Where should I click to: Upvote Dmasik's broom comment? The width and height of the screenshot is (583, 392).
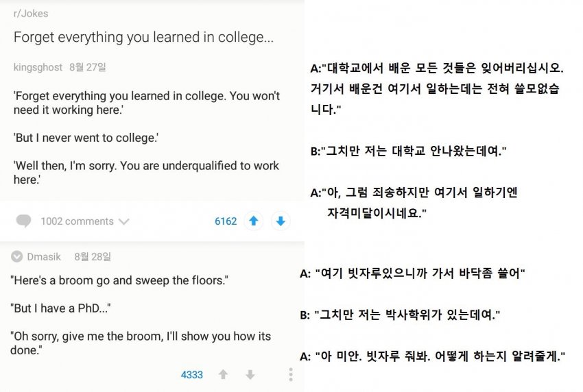tap(223, 375)
